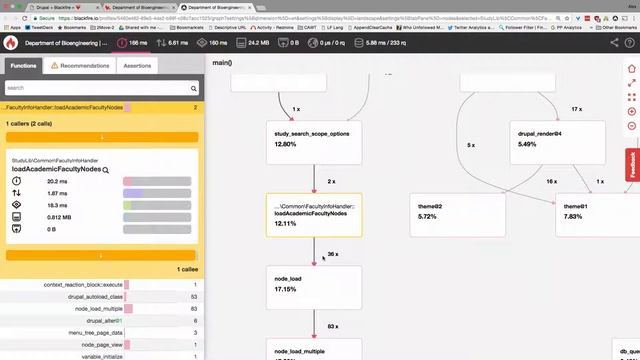Select the HTTP requests 0 µs metric
Viewport: 640px width, 360px height.
coord(326,43)
